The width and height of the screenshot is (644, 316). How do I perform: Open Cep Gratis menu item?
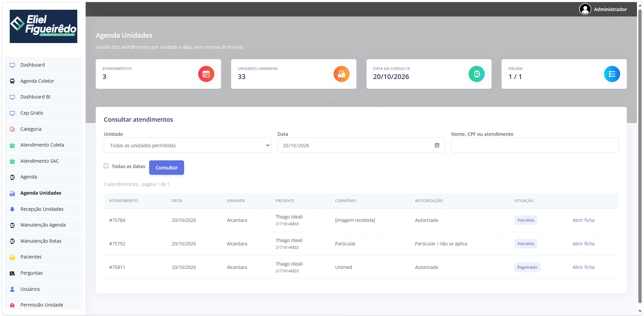click(x=43, y=113)
